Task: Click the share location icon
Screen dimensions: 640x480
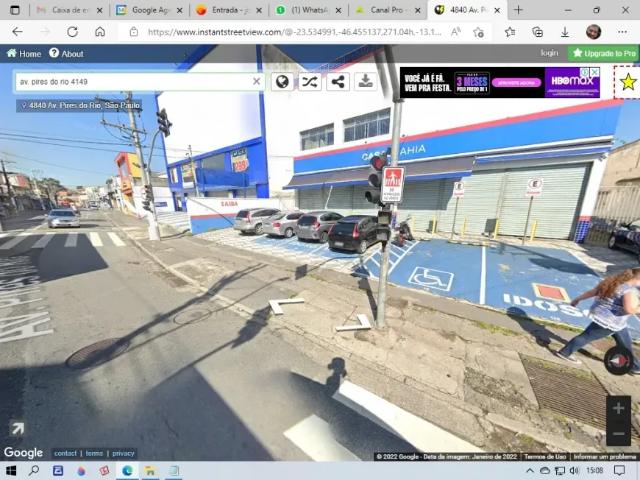Action: tap(338, 82)
